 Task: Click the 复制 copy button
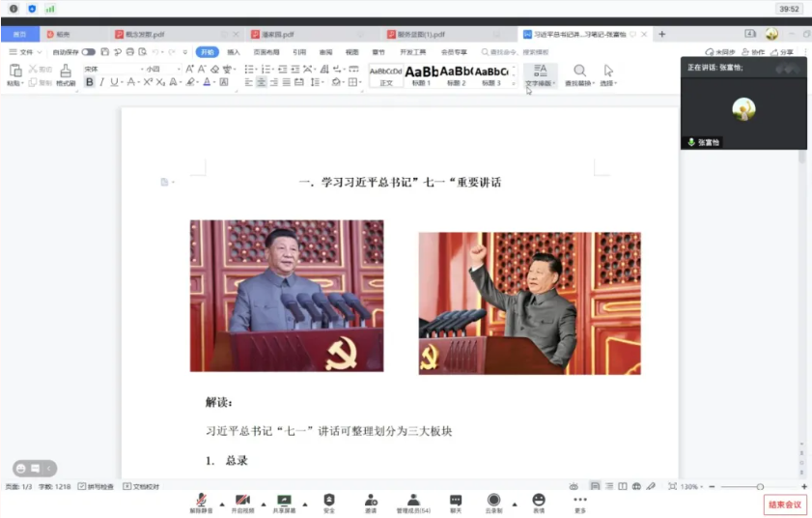[x=40, y=82]
